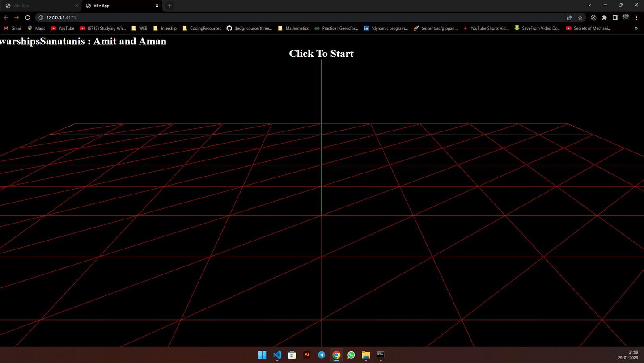644x363 pixels.
Task: Open the WEB bookmarks folder
Action: tap(139, 28)
